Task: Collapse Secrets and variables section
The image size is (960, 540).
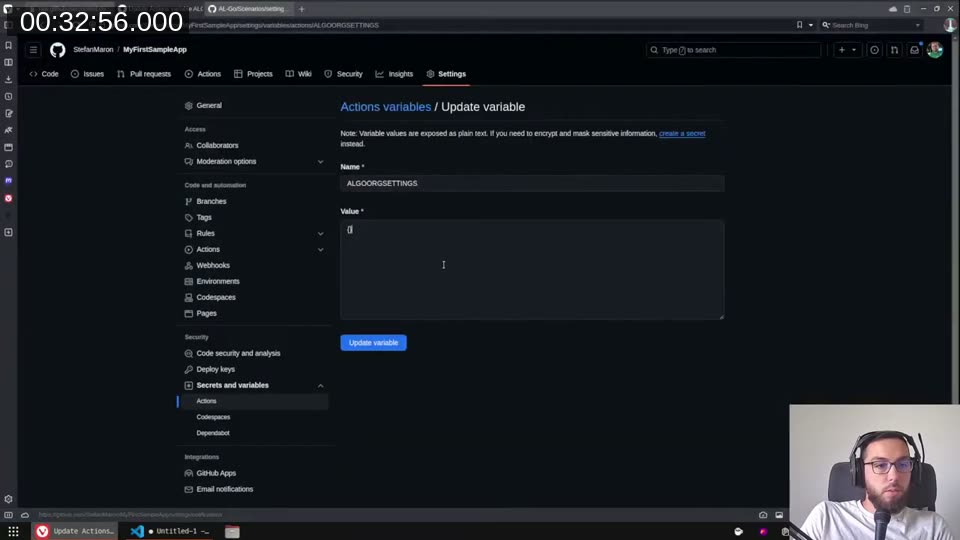Action: (320, 386)
